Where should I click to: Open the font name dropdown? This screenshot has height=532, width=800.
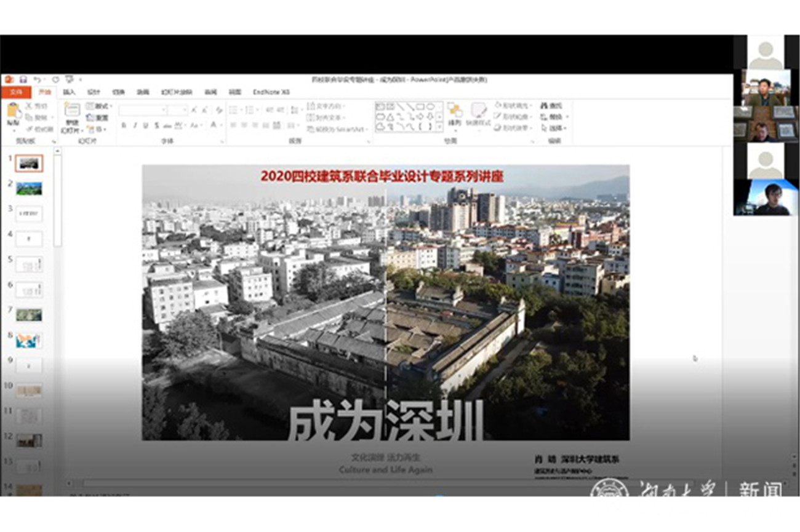[143, 110]
